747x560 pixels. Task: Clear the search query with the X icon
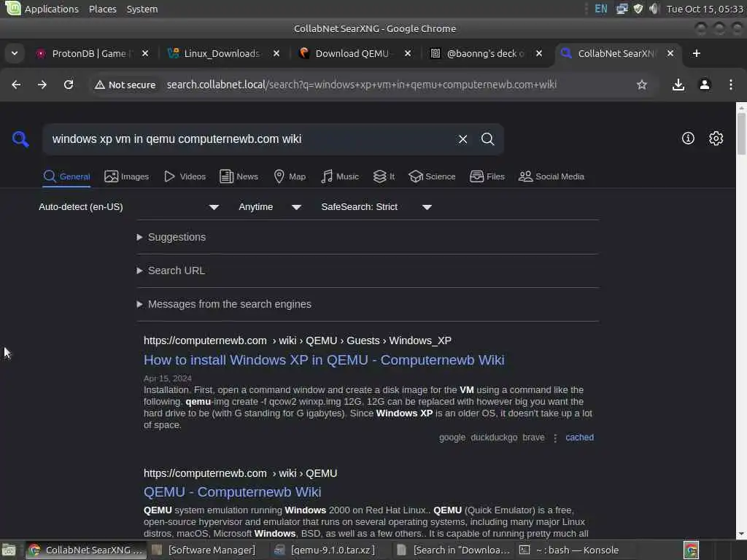pos(462,139)
